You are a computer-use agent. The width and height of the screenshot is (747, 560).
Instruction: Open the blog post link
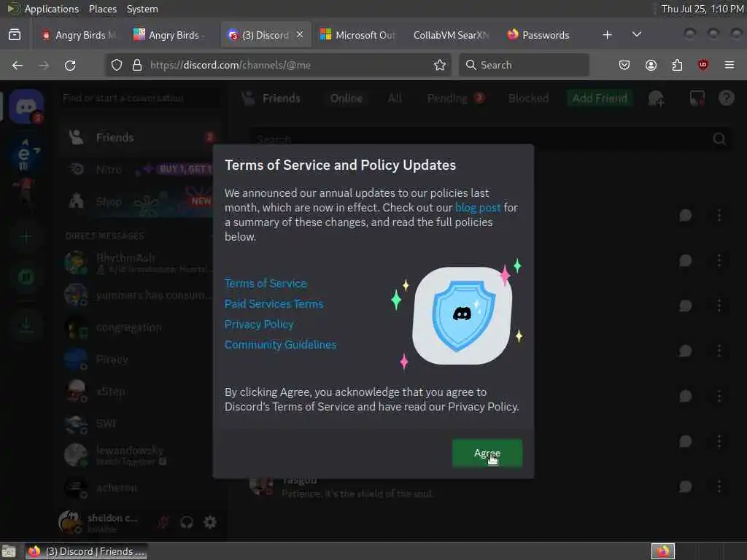[x=478, y=208]
